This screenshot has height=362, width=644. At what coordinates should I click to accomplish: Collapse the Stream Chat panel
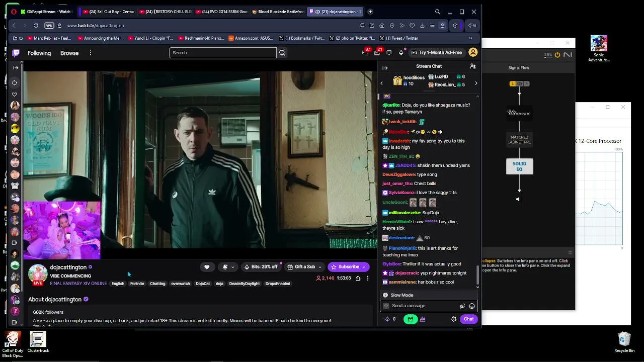(x=385, y=68)
